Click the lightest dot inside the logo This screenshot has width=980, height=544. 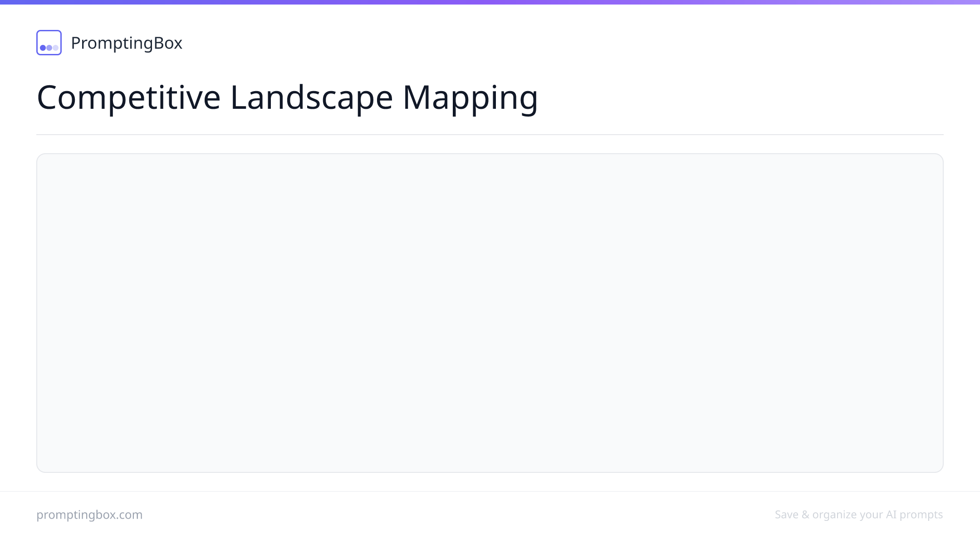(x=55, y=48)
